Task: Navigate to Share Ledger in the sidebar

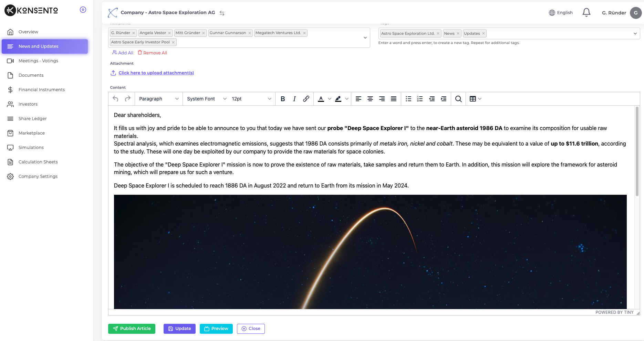Action: click(32, 118)
